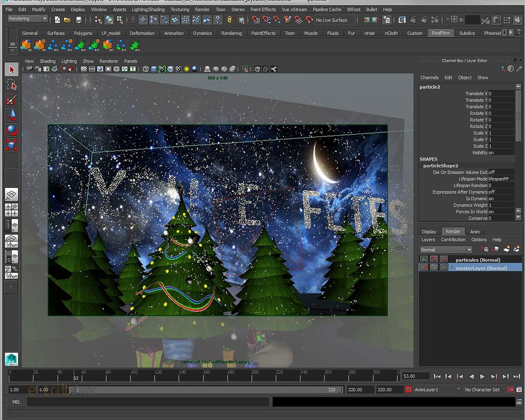525x420 pixels.
Task: Click the shelf trash can icon
Action: (519, 33)
